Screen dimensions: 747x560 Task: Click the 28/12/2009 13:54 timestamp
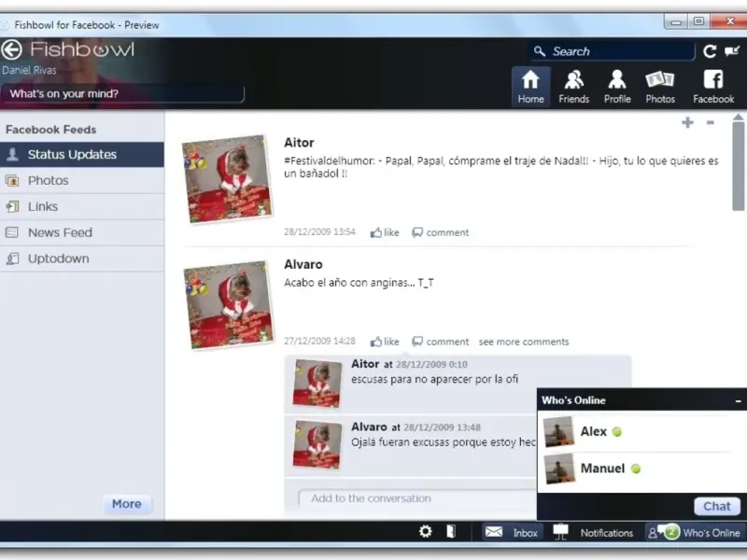pos(319,231)
